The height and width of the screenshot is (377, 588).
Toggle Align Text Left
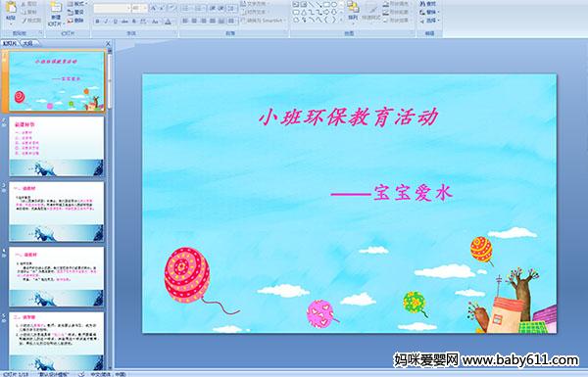tap(185, 21)
